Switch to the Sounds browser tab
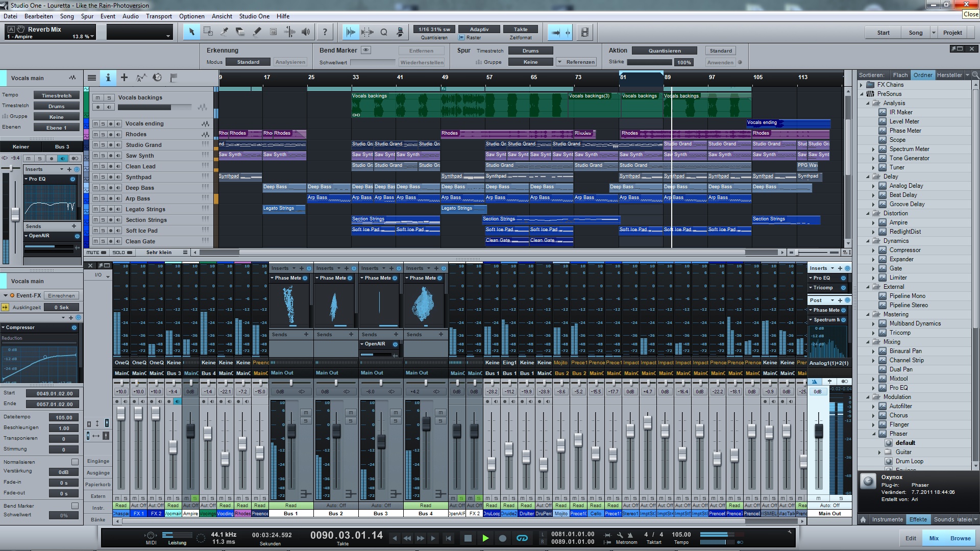This screenshot has width=980, height=551. [944, 519]
